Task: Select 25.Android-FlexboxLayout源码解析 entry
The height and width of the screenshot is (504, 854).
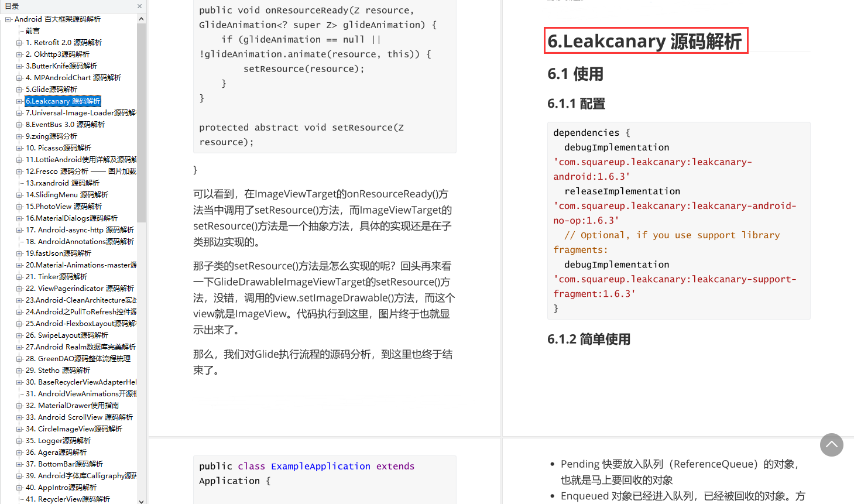Action: [81, 324]
